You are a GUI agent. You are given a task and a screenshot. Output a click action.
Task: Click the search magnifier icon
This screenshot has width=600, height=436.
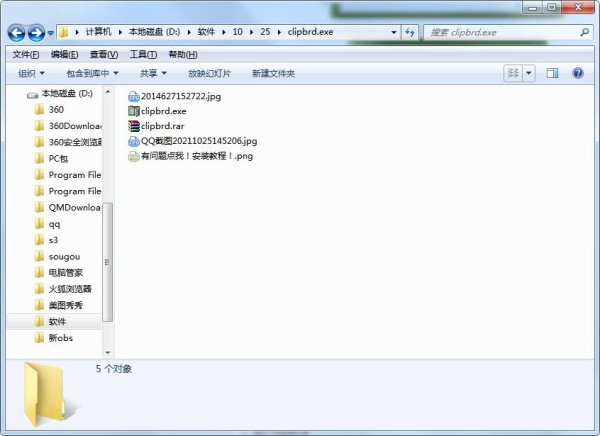(585, 32)
